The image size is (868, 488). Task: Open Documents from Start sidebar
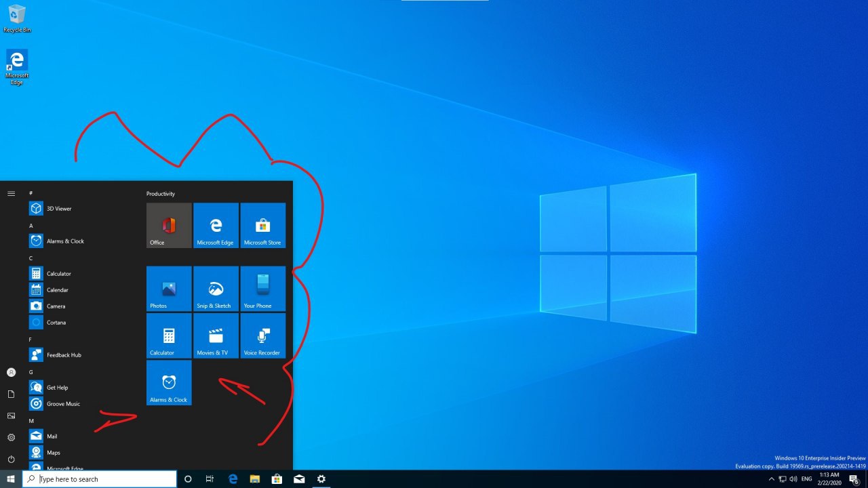point(11,394)
